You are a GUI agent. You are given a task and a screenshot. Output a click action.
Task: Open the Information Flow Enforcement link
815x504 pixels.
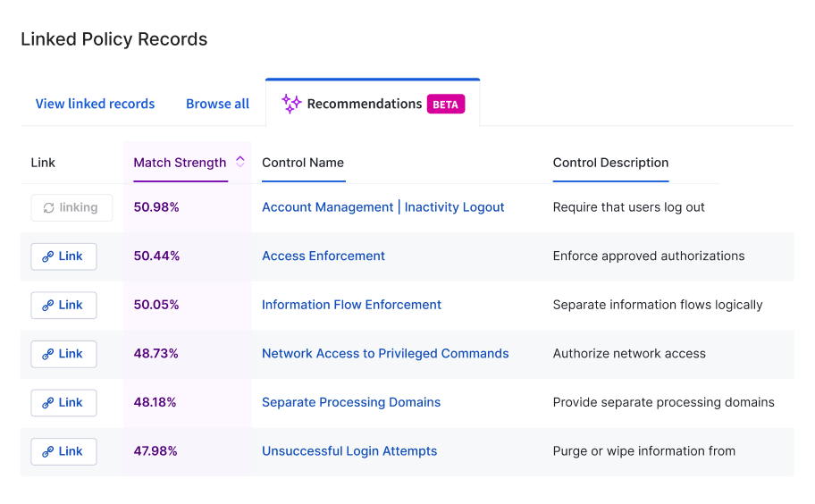pos(351,305)
